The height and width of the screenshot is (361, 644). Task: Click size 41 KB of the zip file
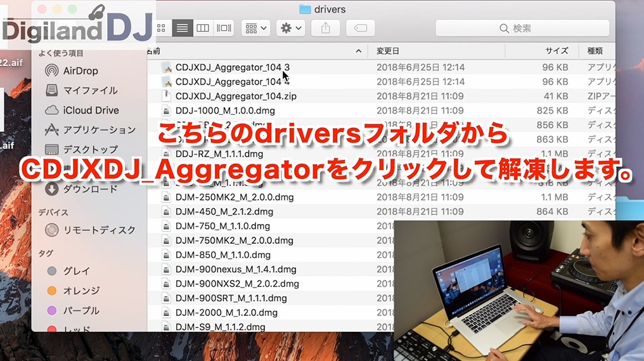click(x=556, y=96)
